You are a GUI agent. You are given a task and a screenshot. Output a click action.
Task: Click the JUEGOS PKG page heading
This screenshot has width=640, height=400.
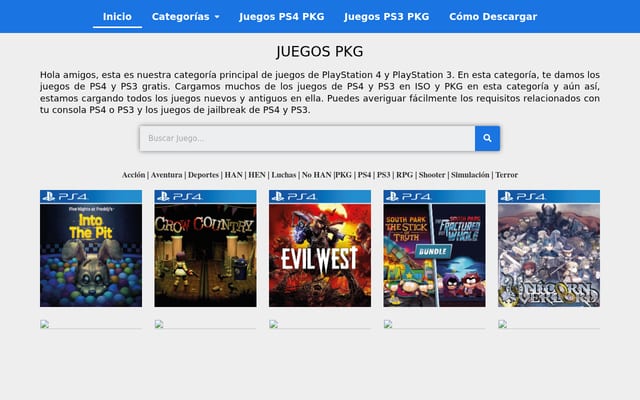pyautogui.click(x=320, y=52)
